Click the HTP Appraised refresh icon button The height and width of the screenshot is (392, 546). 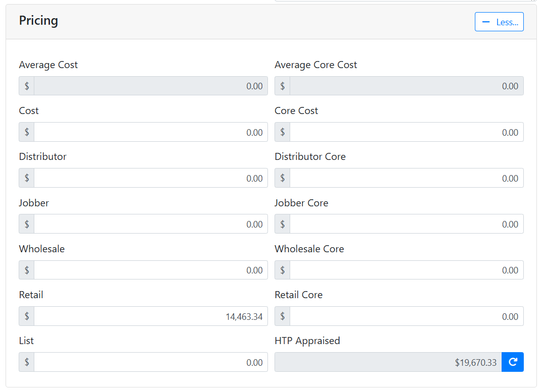512,362
